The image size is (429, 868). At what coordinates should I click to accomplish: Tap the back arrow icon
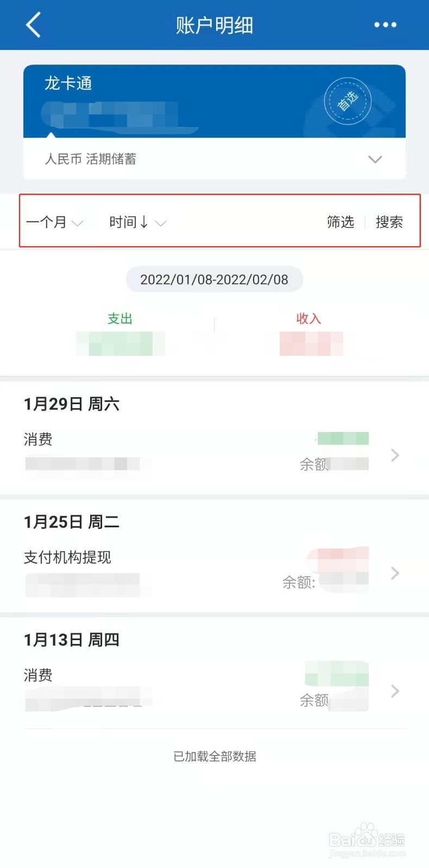pyautogui.click(x=33, y=25)
